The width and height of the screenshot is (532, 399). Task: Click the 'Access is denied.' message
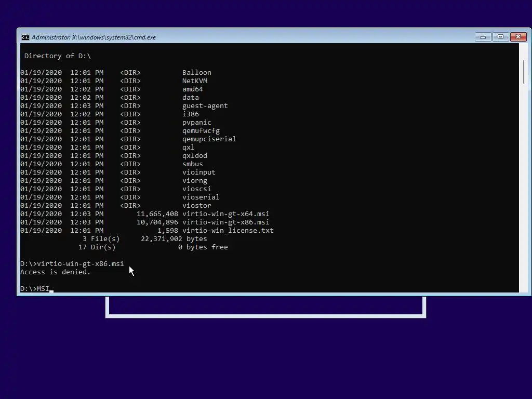(x=55, y=272)
